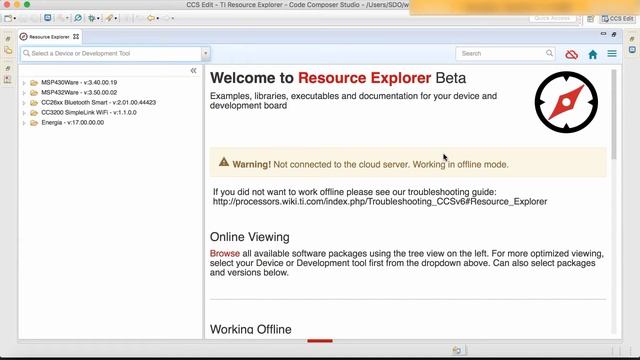This screenshot has width=640, height=360.
Task: Open the Back navigation history dropdown
Action: click(158, 19)
